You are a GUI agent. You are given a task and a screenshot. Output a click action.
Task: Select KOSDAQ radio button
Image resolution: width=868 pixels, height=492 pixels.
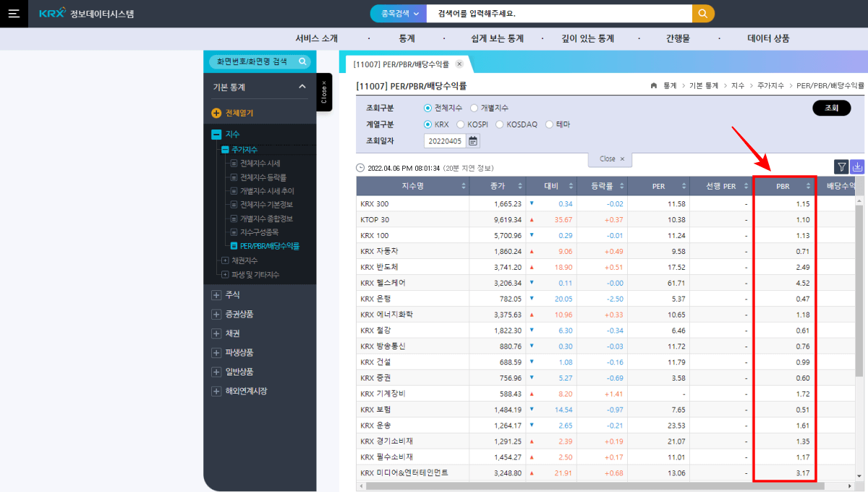click(500, 124)
